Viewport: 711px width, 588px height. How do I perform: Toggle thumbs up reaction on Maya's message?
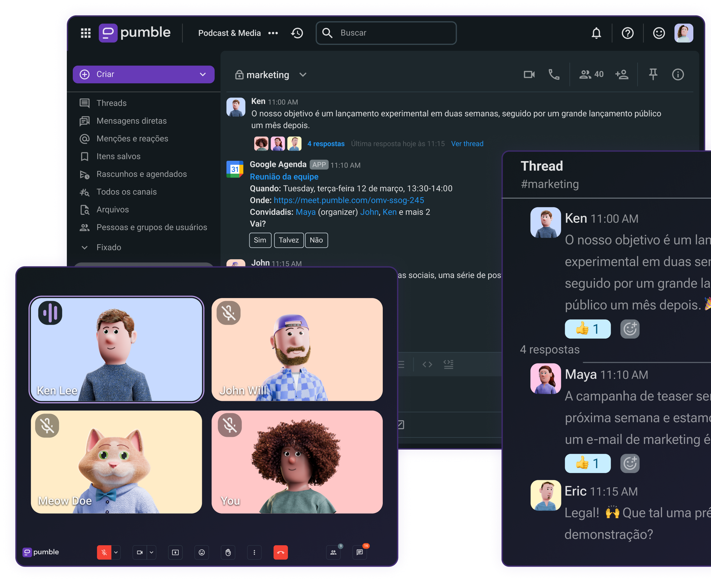[x=587, y=463]
